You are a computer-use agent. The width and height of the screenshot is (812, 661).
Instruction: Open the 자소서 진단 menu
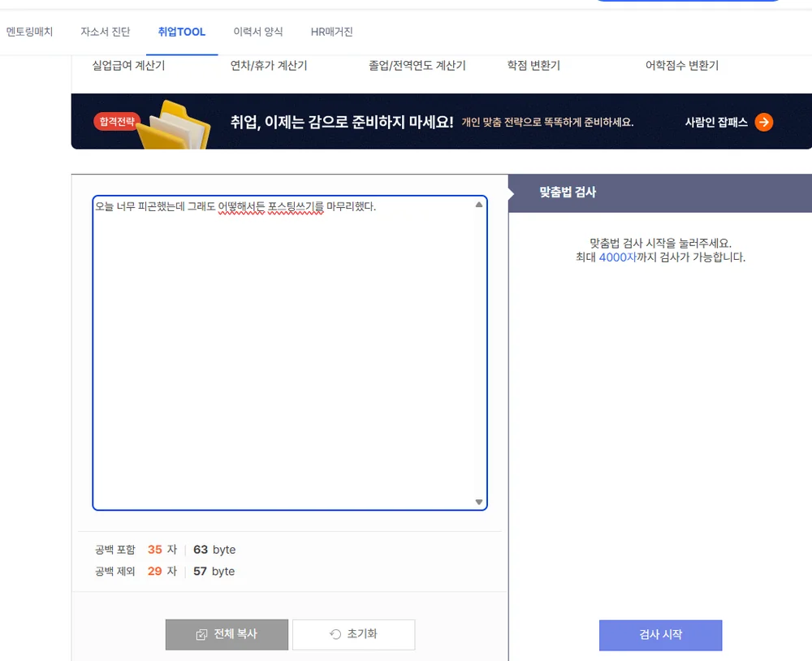[x=104, y=32]
